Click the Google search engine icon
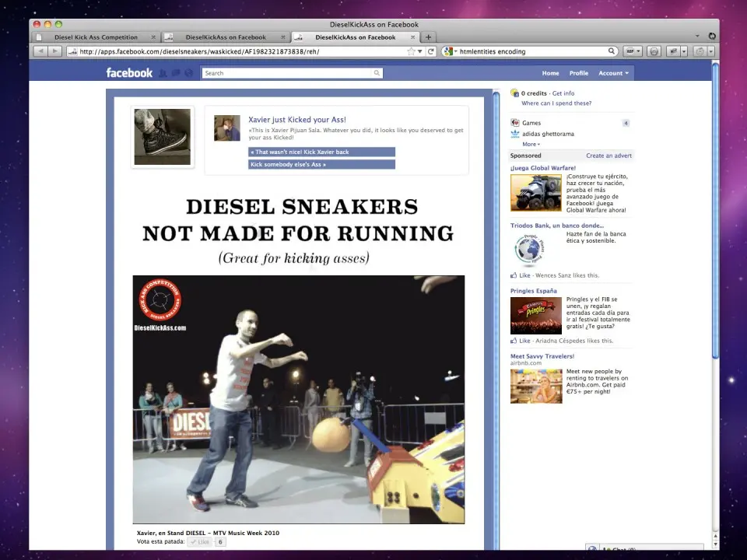Viewport: 747px width, 560px height. tap(447, 51)
